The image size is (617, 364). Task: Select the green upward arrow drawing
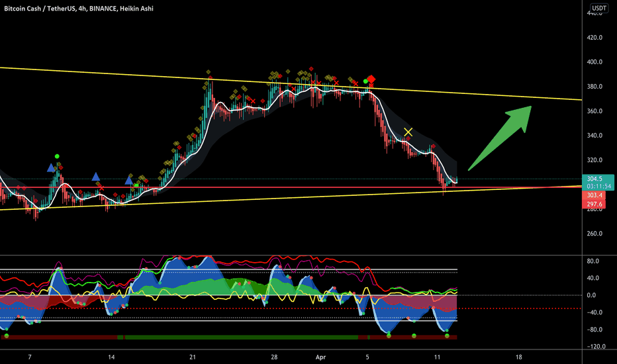point(500,138)
